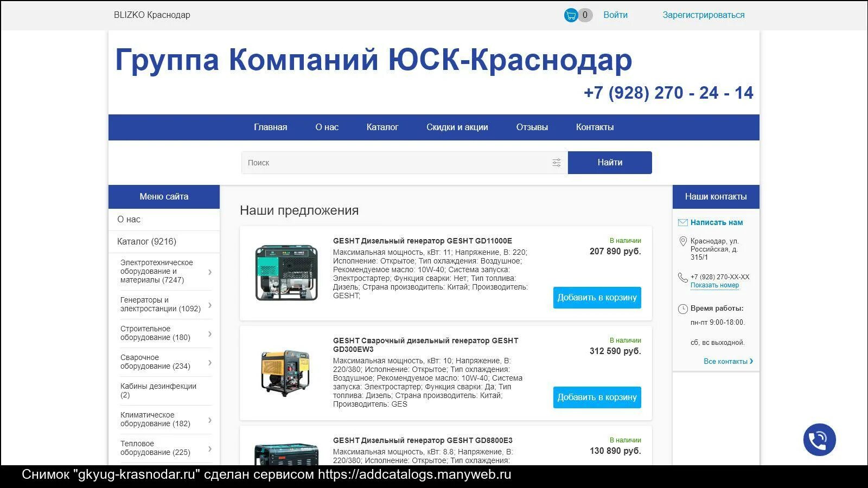Open the yellow GD300EW3 generator thumbnail

[286, 373]
